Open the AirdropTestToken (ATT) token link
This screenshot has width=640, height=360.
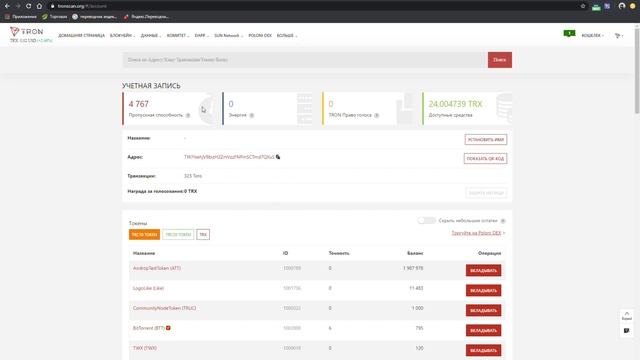pos(157,268)
